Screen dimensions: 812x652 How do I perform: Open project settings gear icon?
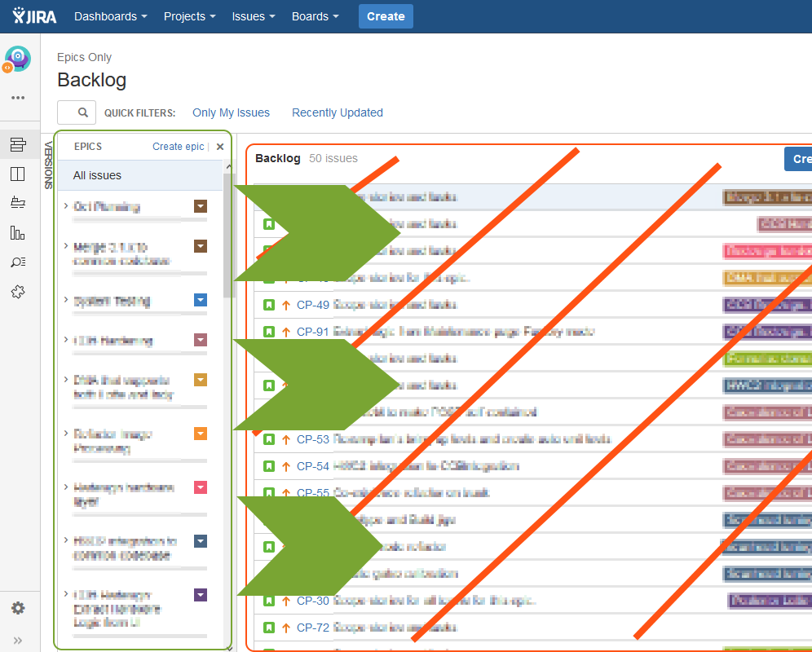coord(18,608)
